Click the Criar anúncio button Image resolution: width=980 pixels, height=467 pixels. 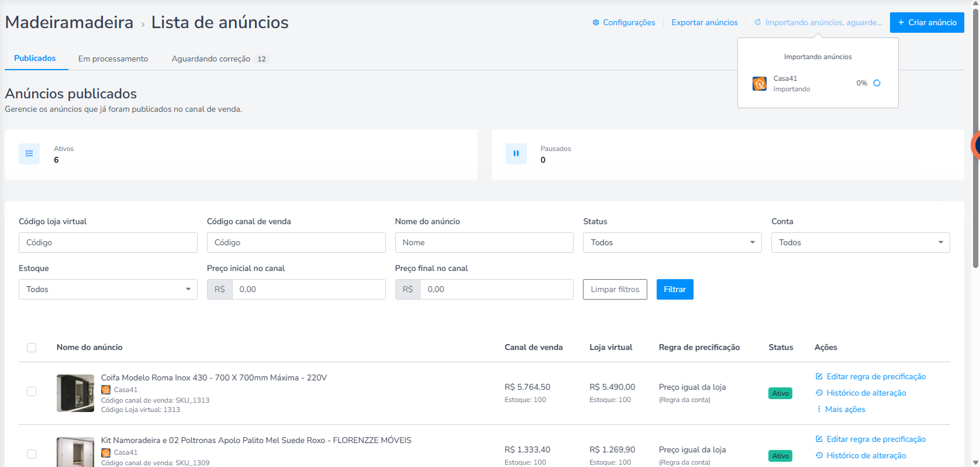click(927, 22)
